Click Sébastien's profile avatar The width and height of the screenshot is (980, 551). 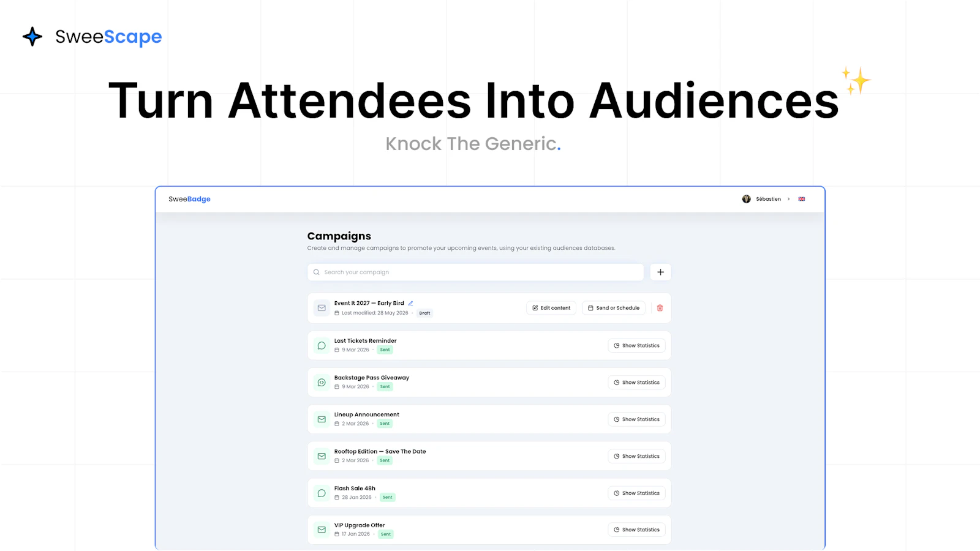[x=746, y=199]
